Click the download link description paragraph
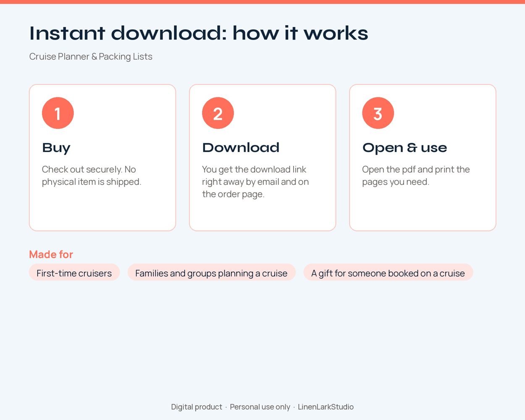 pos(255,182)
